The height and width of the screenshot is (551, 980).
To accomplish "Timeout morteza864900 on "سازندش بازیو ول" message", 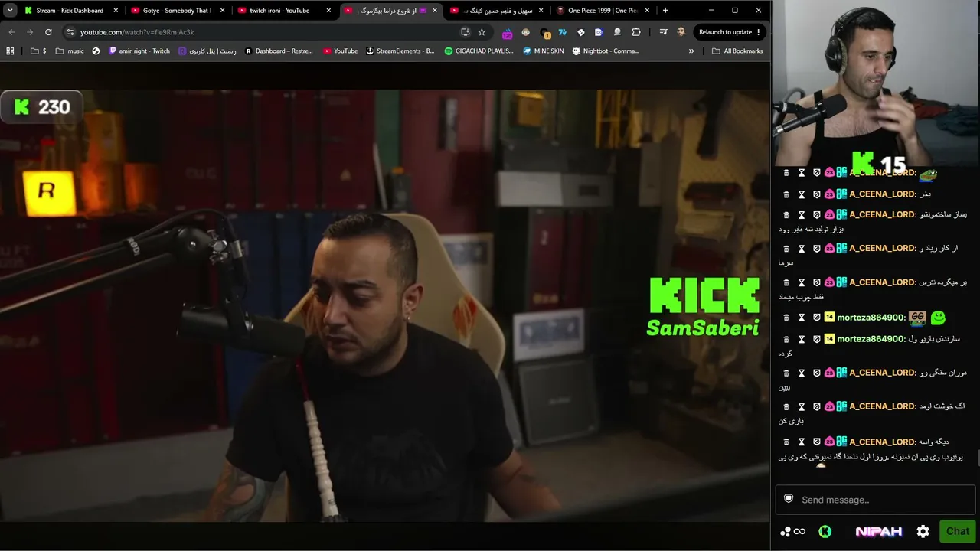I will pyautogui.click(x=802, y=339).
